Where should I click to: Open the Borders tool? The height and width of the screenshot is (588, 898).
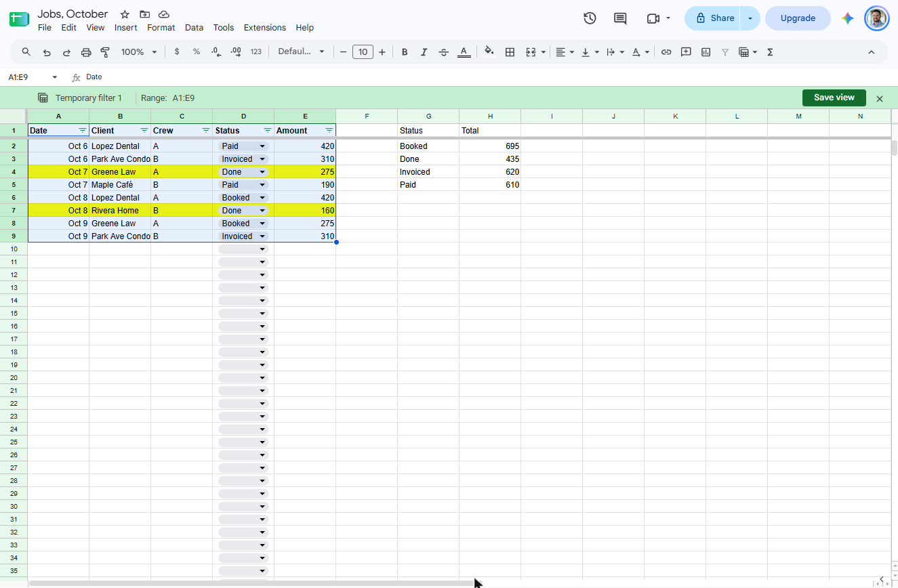(510, 52)
